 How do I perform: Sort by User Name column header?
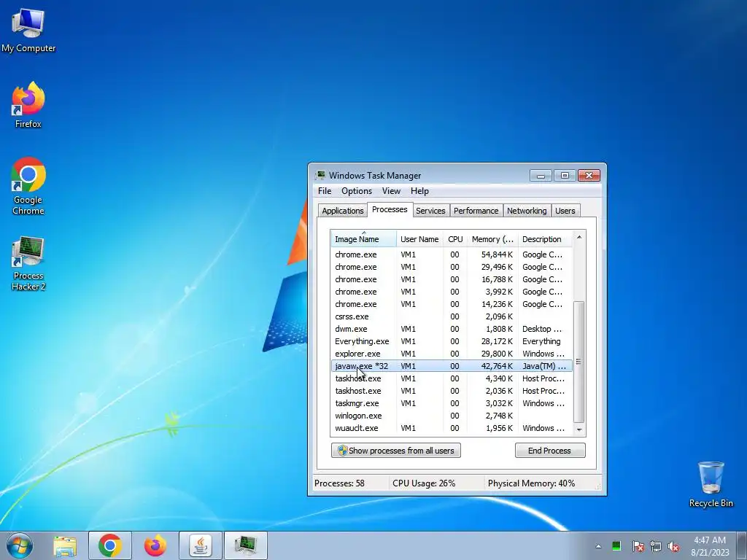[419, 239]
